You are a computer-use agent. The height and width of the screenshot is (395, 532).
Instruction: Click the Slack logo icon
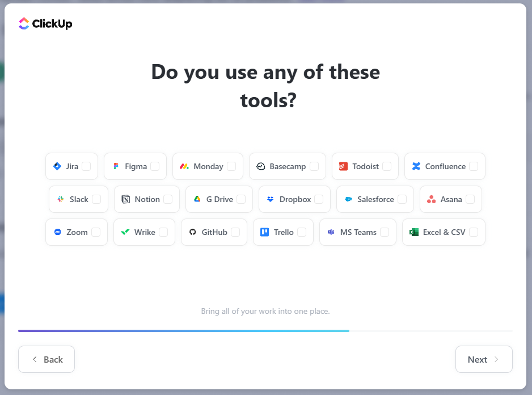coord(60,199)
